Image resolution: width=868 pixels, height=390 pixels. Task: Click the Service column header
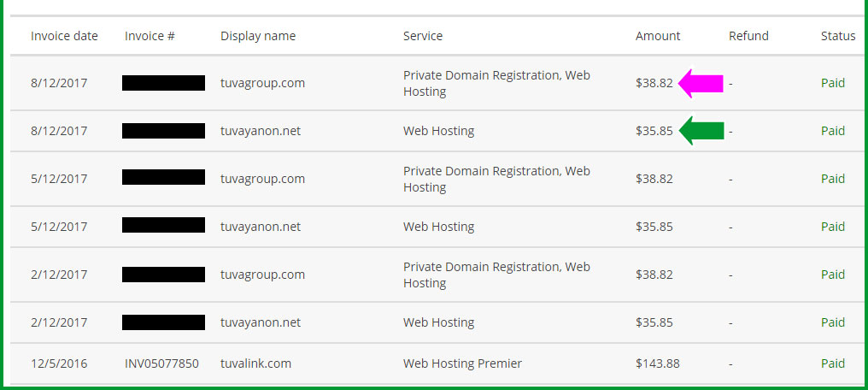423,36
